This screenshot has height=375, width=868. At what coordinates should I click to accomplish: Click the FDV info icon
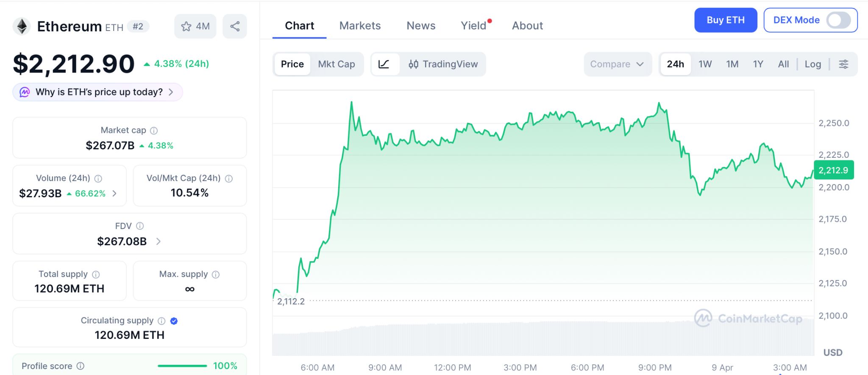point(140,226)
